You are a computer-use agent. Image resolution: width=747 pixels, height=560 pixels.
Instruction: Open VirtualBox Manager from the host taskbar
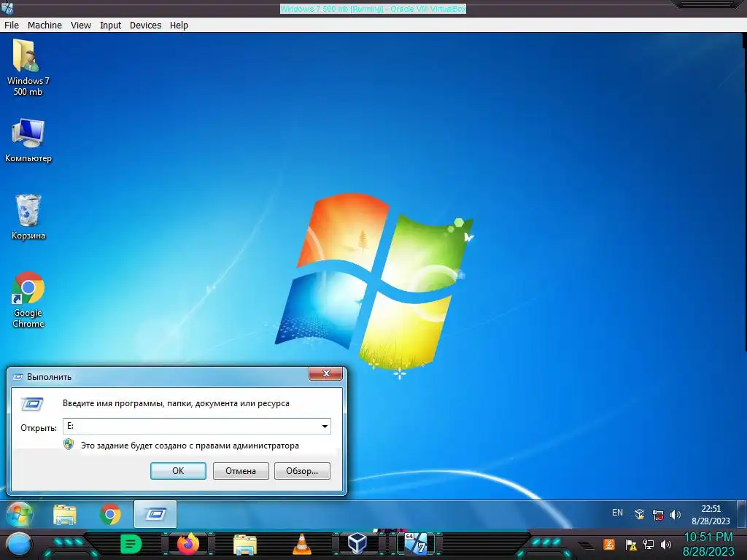[x=357, y=544]
